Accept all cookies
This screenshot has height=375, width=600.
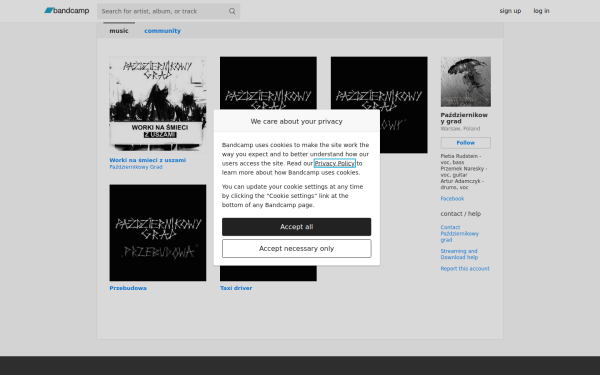click(297, 227)
